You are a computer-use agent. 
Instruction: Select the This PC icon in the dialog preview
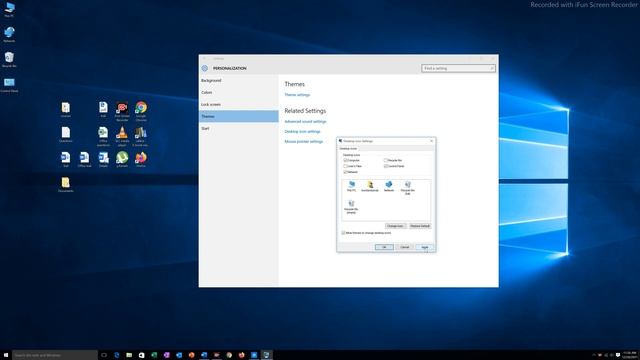(x=351, y=186)
